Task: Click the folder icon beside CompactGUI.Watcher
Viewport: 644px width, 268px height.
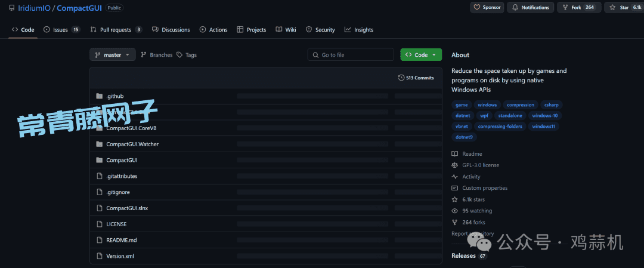Action: tap(99, 144)
